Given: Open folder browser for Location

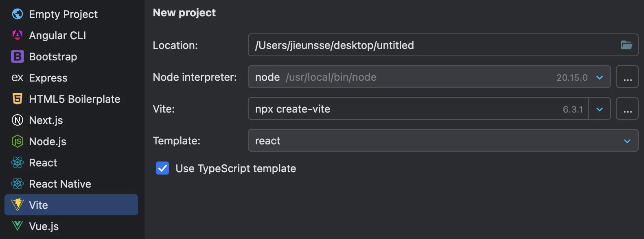Looking at the screenshot, I should pos(626,45).
